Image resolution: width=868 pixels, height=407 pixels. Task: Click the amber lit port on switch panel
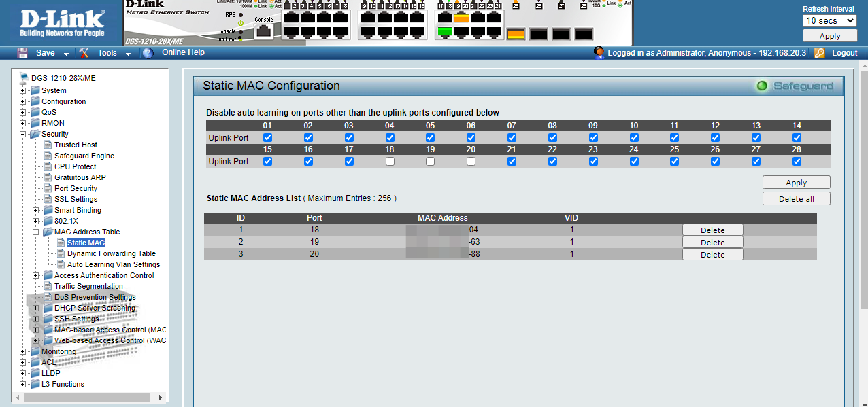click(x=461, y=18)
